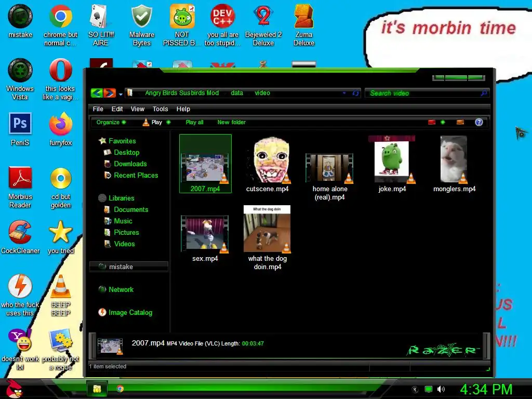Select the 2007.mp4 thumbnail

click(205, 164)
